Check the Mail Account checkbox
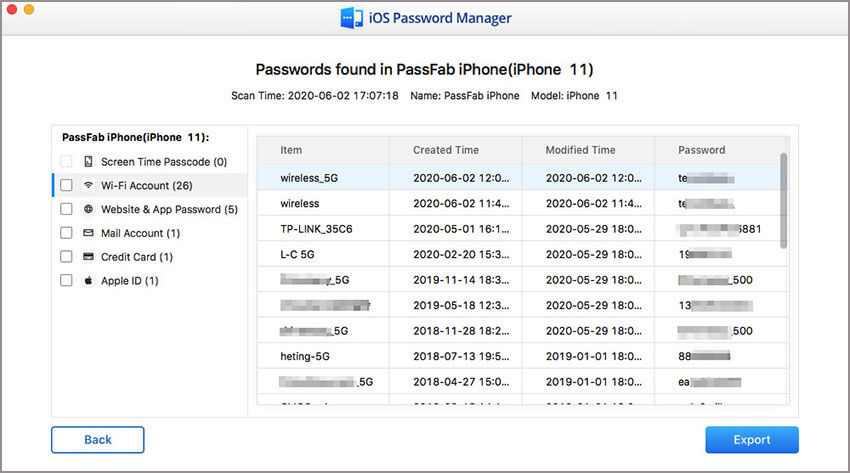 point(66,233)
